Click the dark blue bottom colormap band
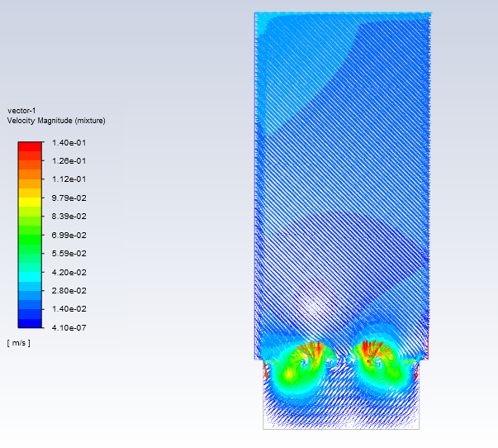 point(30,323)
